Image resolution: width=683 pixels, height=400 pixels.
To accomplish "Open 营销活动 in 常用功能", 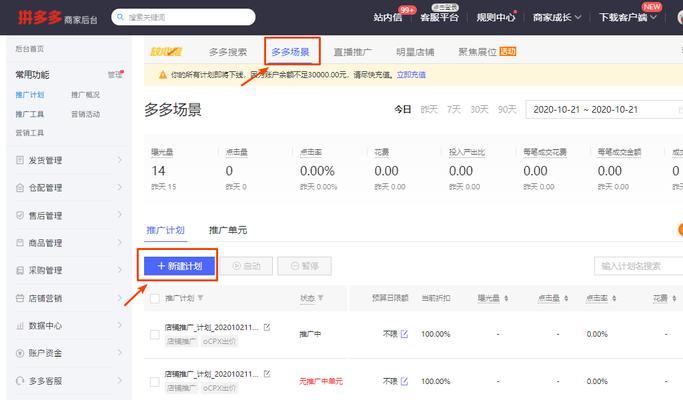I will click(x=85, y=114).
